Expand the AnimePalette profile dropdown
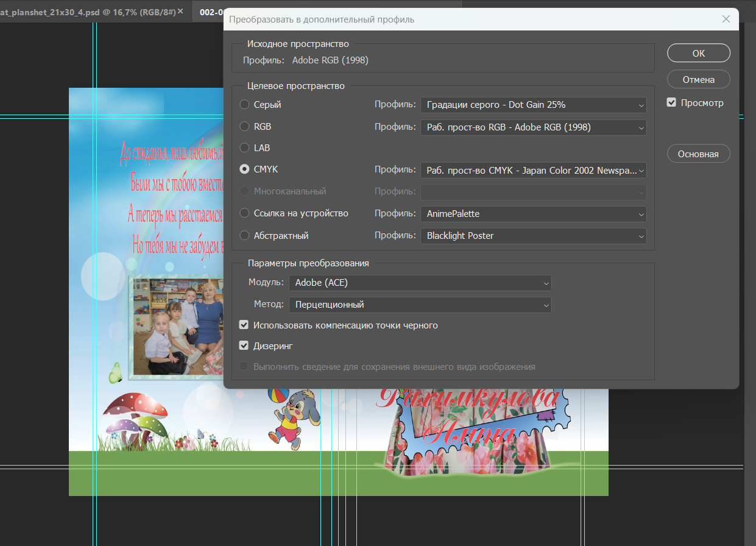The image size is (756, 546). pos(533,214)
